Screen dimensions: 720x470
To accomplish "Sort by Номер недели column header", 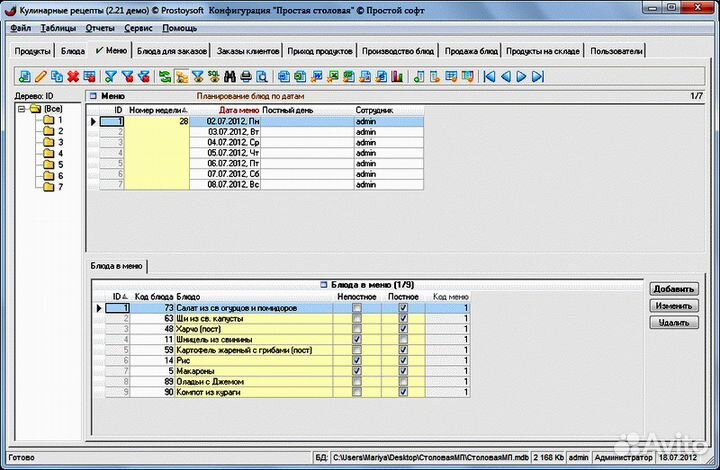I will coord(157,108).
